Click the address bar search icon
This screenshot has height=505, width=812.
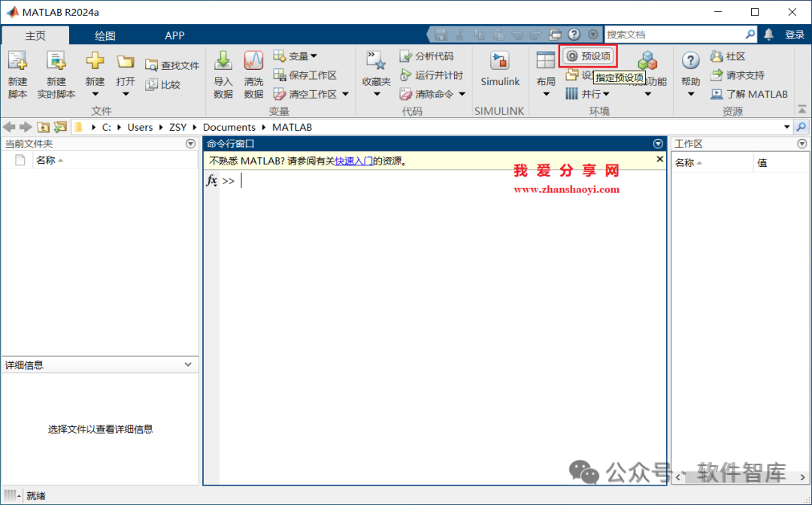[x=801, y=127]
